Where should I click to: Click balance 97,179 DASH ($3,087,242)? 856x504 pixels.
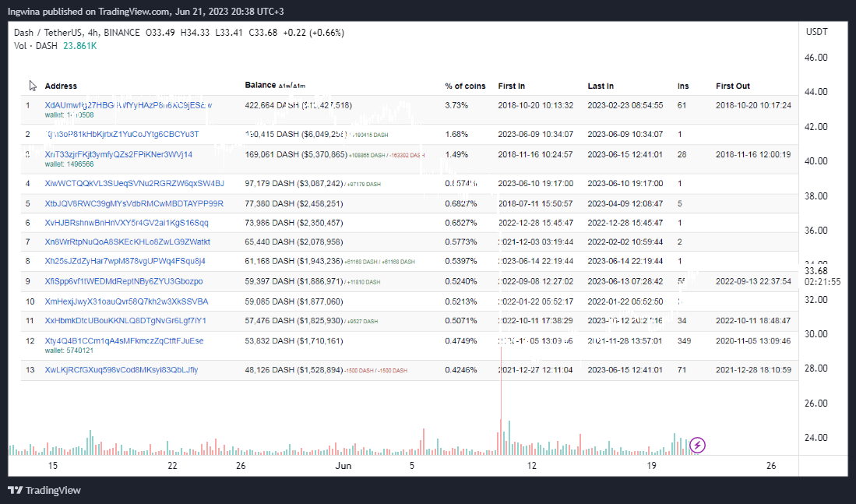tap(294, 184)
